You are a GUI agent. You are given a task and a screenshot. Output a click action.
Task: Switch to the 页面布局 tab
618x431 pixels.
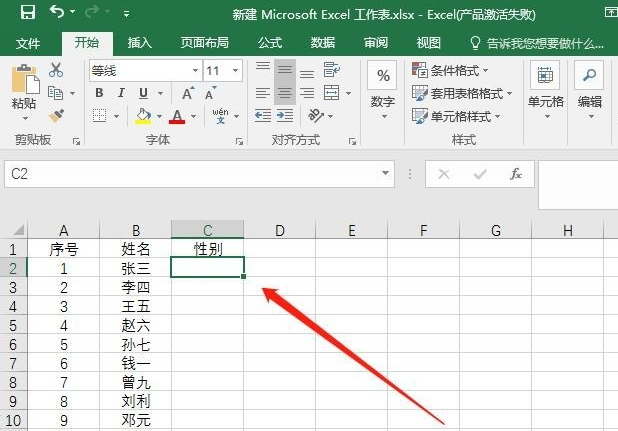point(205,43)
